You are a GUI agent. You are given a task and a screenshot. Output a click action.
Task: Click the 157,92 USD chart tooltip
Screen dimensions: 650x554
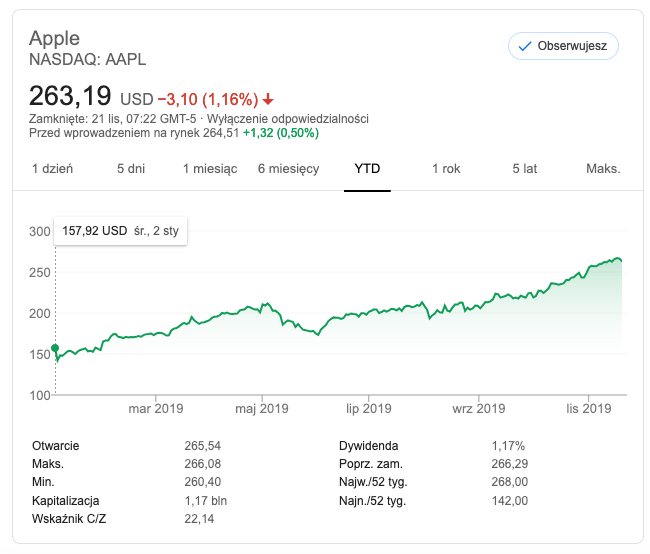pos(121,231)
